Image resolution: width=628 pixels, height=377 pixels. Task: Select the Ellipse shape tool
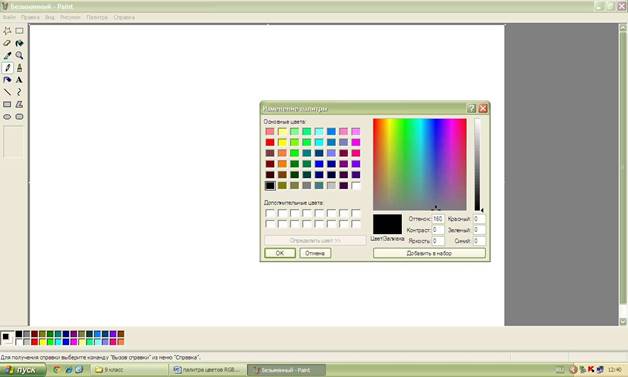tap(7, 117)
